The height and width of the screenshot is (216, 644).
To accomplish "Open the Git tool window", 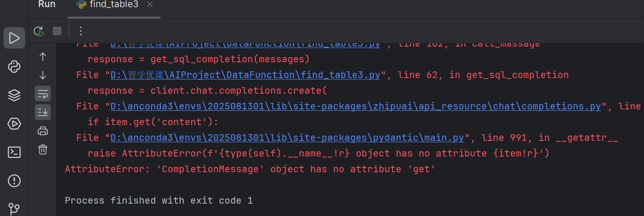I will (x=14, y=208).
